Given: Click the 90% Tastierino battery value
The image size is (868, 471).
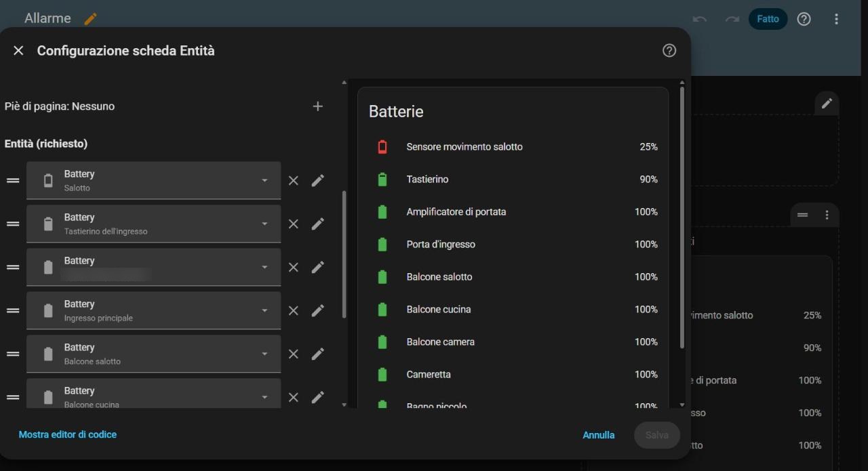Looking at the screenshot, I should (x=648, y=179).
